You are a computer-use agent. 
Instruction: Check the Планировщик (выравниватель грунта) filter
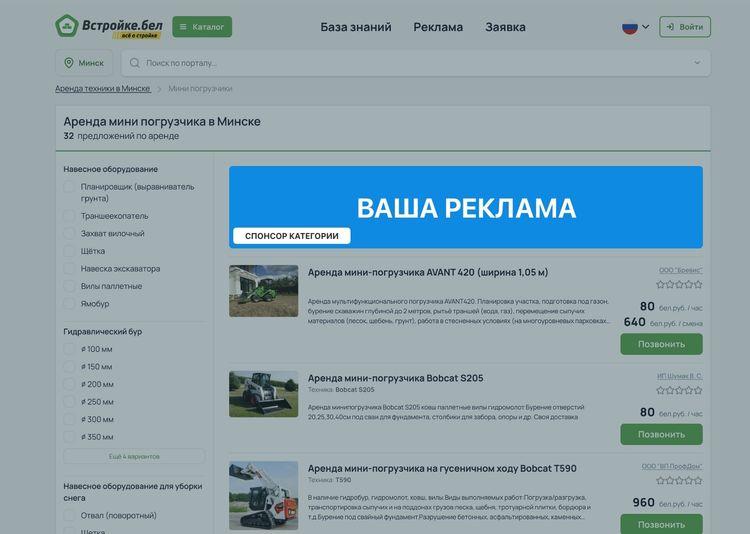pos(69,187)
